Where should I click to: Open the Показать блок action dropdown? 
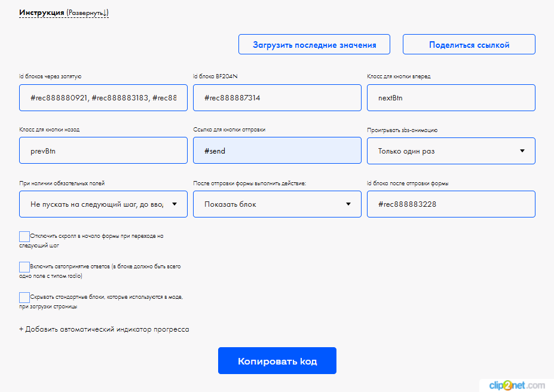pyautogui.click(x=277, y=204)
